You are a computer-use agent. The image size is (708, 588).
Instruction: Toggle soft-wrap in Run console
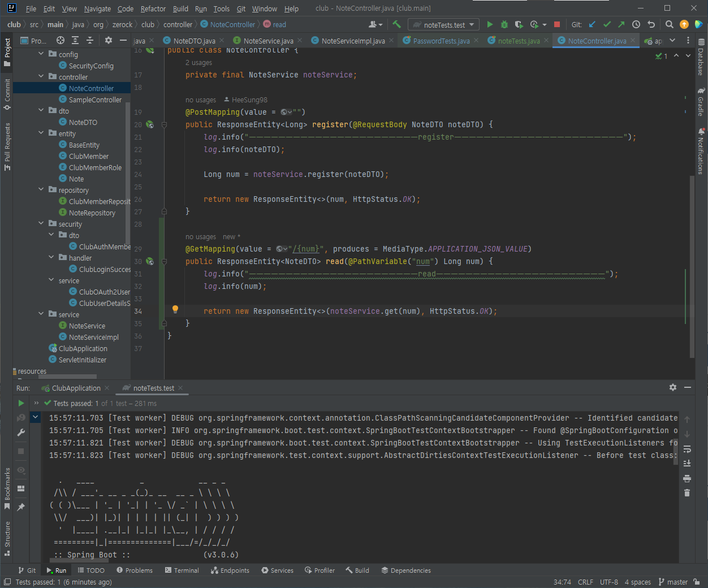[x=687, y=449]
